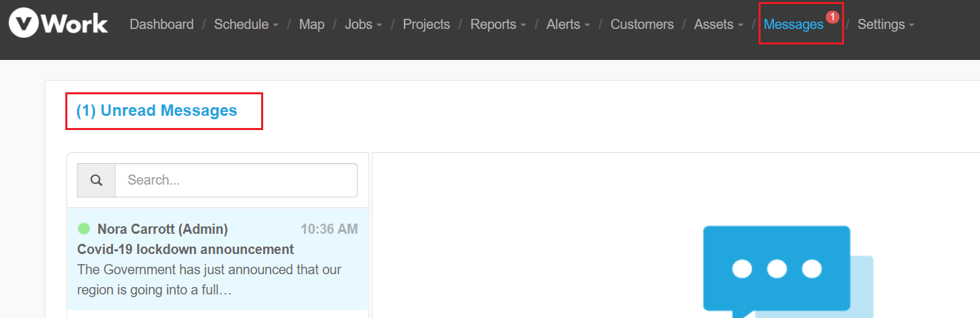The height and width of the screenshot is (318, 980).
Task: Expand the Schedule dropdown menu
Action: pos(246,24)
